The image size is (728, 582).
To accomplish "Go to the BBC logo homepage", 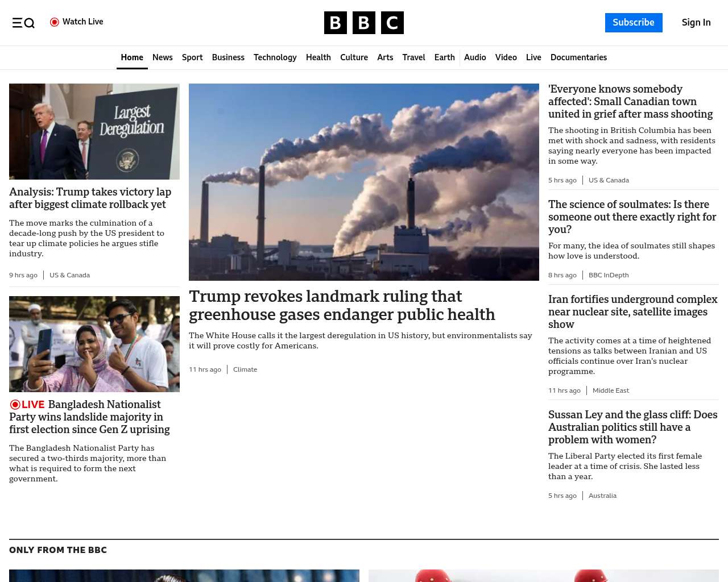I will (x=364, y=23).
